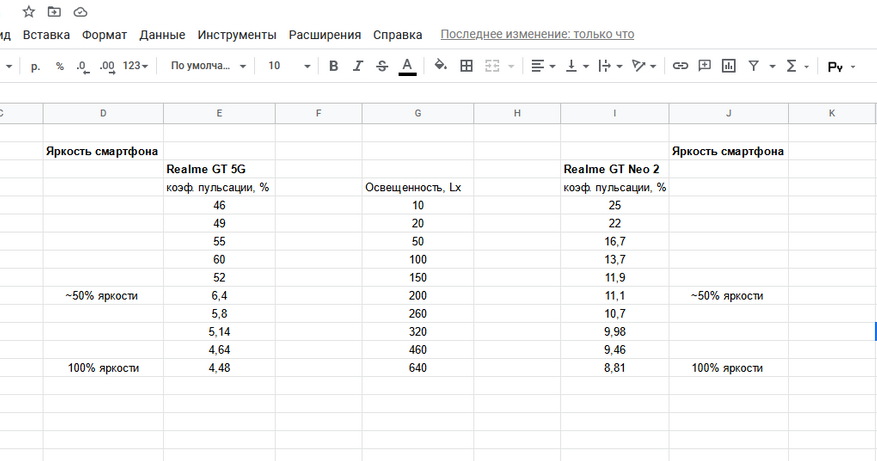This screenshot has width=877, height=461.
Task: Check the cloud save status icon
Action: pyautogui.click(x=81, y=12)
